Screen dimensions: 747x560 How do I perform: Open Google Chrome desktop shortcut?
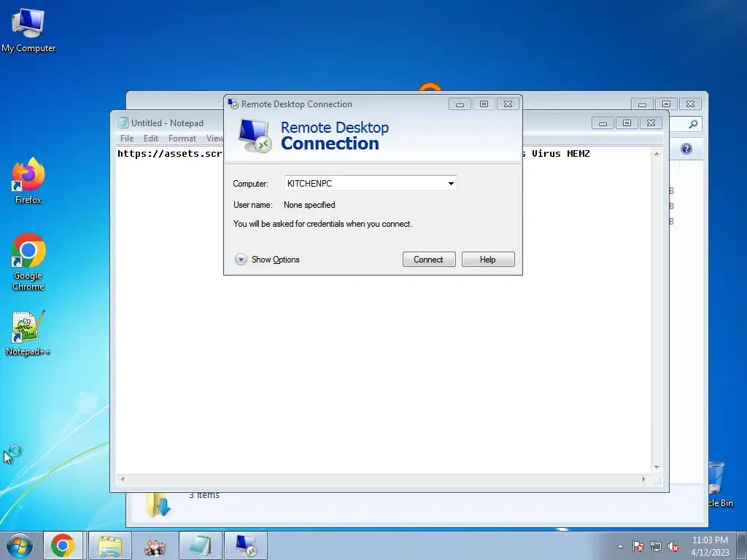pyautogui.click(x=28, y=262)
